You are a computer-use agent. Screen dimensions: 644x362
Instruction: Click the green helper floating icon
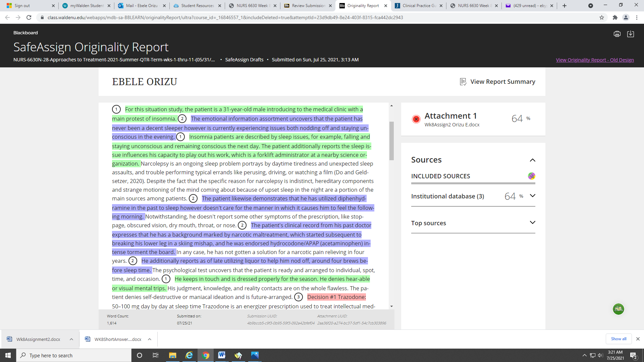pyautogui.click(x=618, y=309)
